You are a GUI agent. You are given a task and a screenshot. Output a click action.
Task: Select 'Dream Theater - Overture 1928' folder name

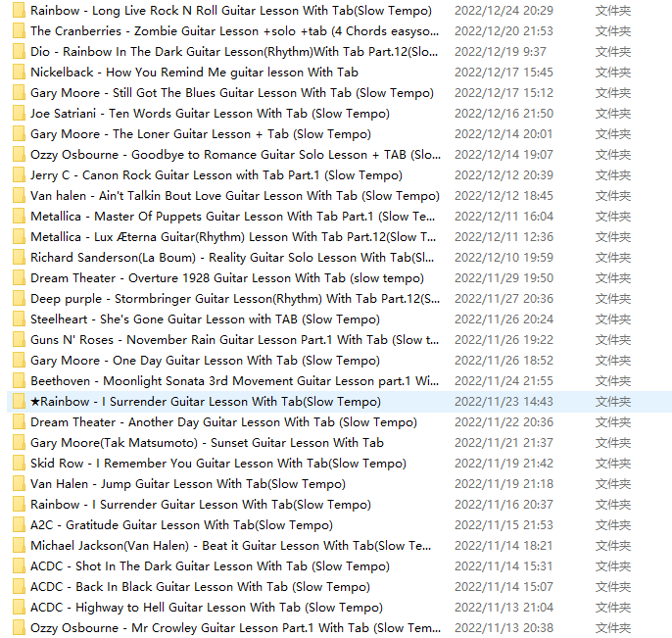coord(227,278)
